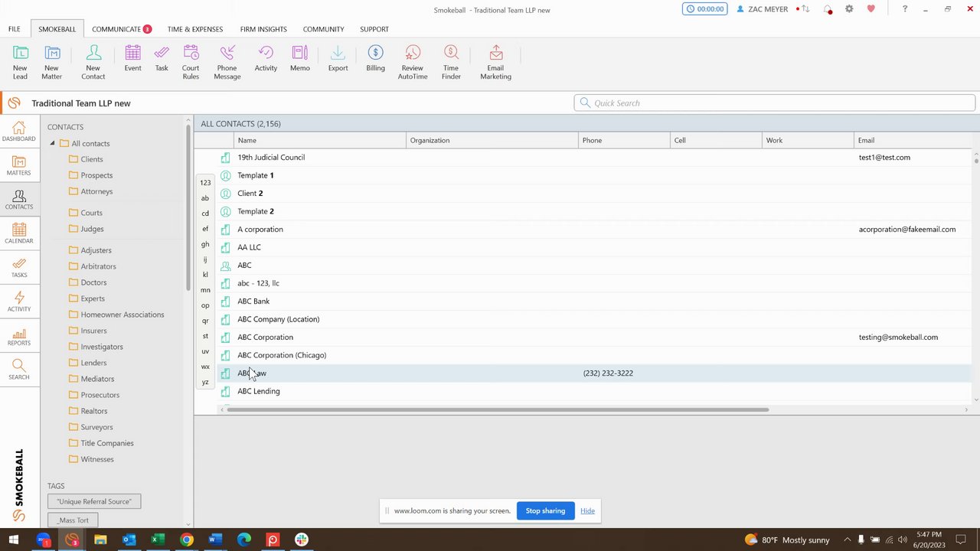Open the Memo tool
Screen dimensions: 980x551
coord(300,58)
